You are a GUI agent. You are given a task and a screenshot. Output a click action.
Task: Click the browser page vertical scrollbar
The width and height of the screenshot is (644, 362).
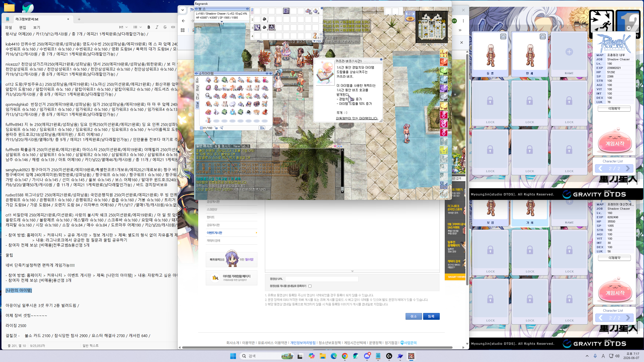(467, 170)
